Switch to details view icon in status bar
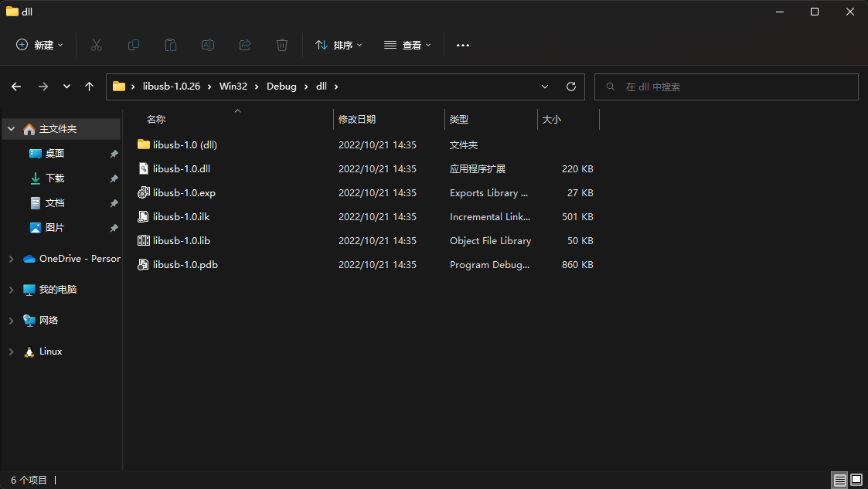 (839, 480)
